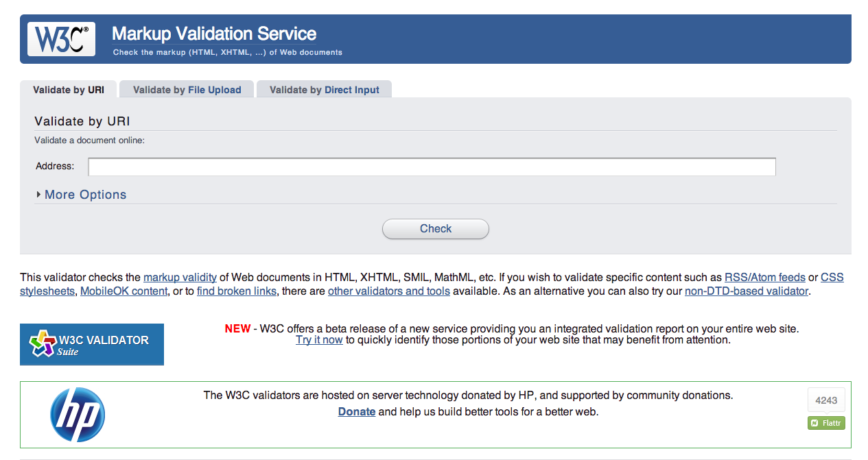This screenshot has width=868, height=460.
Task: Click the W3C logo
Action: 61,39
